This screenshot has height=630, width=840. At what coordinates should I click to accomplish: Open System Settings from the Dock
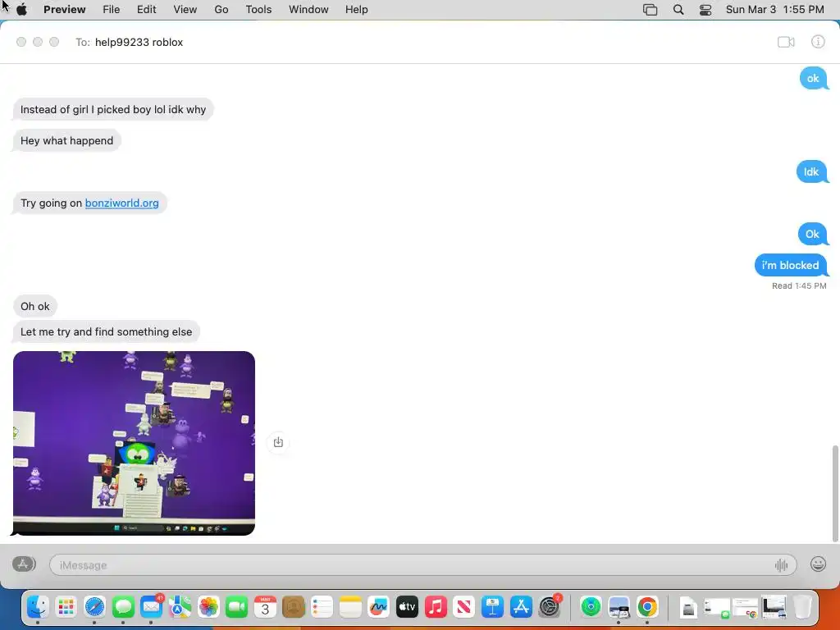pyautogui.click(x=549, y=607)
